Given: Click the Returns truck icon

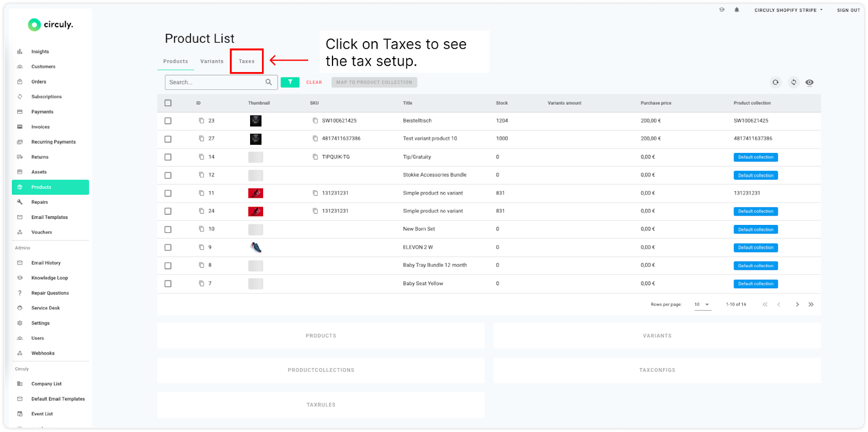Looking at the screenshot, I should 20,157.
